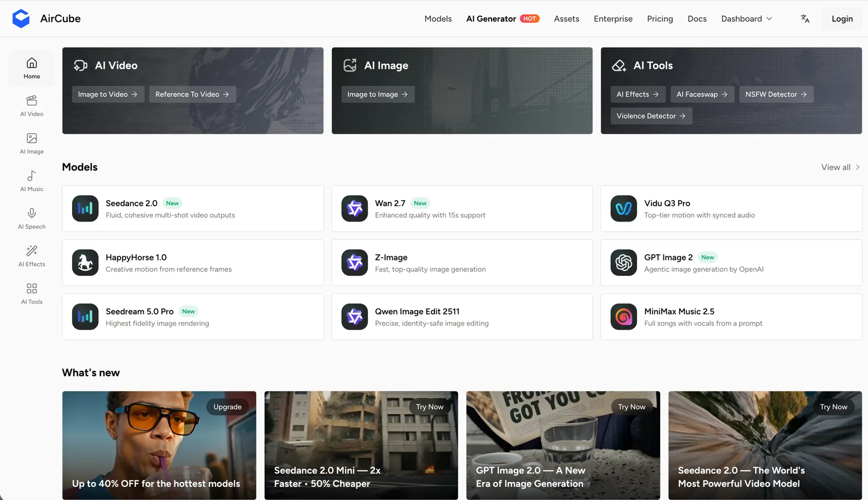Open AI Tools grid icon
Viewport: 868px width, 500px height.
[x=31, y=288]
